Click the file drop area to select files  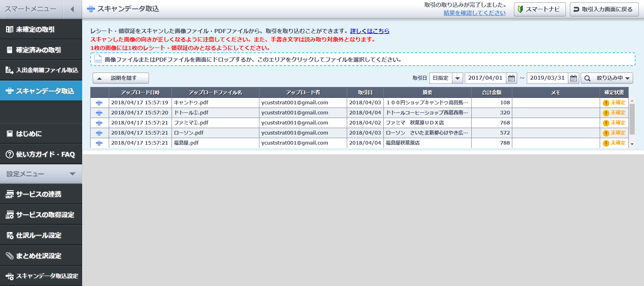pyautogui.click(x=362, y=59)
